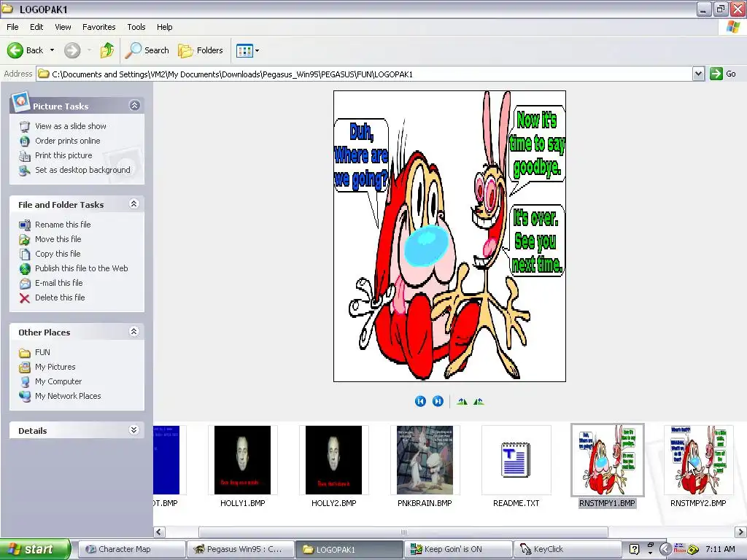This screenshot has width=747, height=560.
Task: Collapse the File and Folder Tasks panel
Action: pos(134,204)
